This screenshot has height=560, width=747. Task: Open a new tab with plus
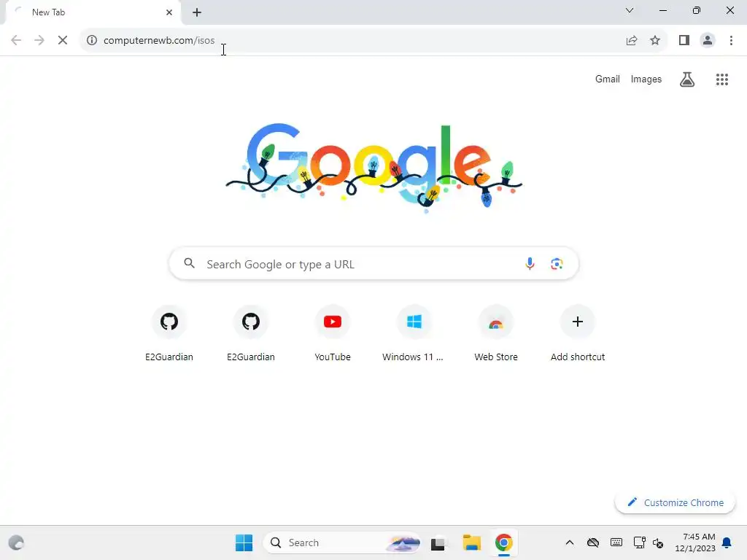(x=197, y=12)
